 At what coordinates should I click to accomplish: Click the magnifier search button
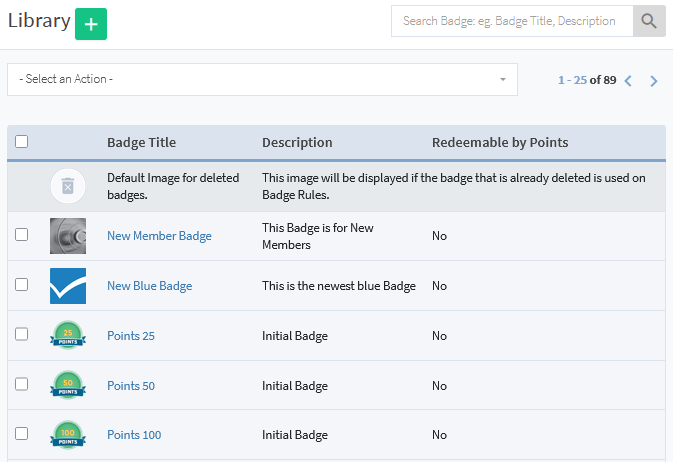649,21
